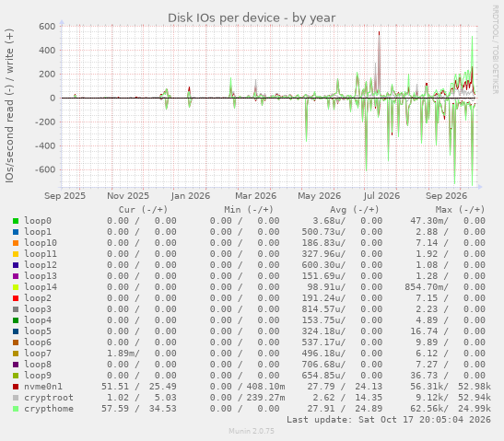Click the loop3 gray legend swatch
The image size is (504, 441).
(16, 309)
